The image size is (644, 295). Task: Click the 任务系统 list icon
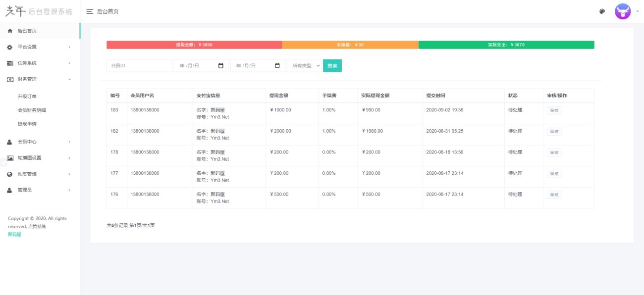[x=10, y=63]
